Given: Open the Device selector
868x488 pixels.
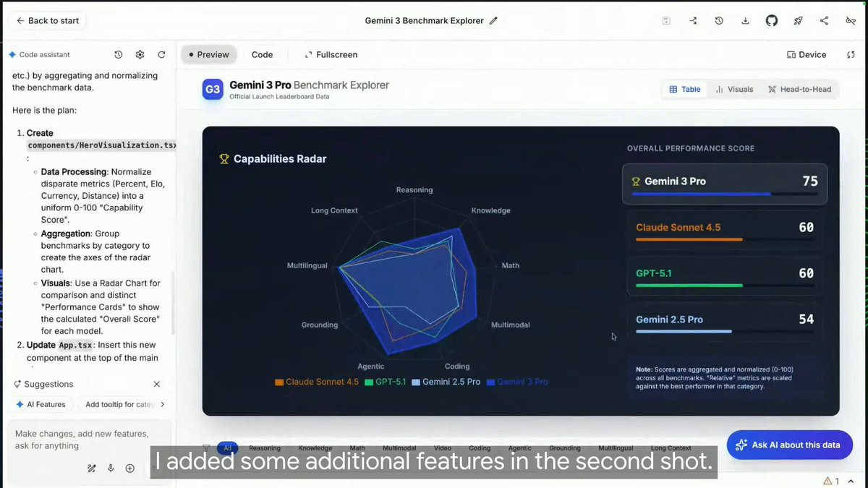Looking at the screenshot, I should [807, 54].
